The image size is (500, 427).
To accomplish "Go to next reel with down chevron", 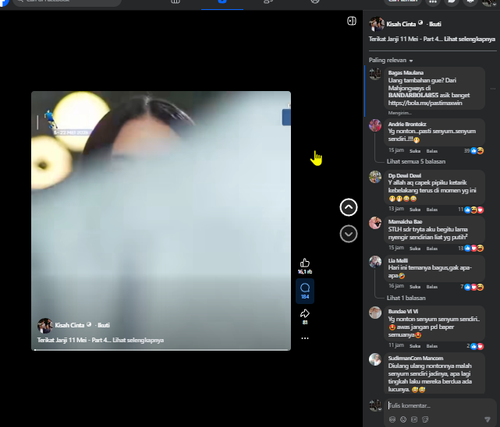I will (x=348, y=234).
